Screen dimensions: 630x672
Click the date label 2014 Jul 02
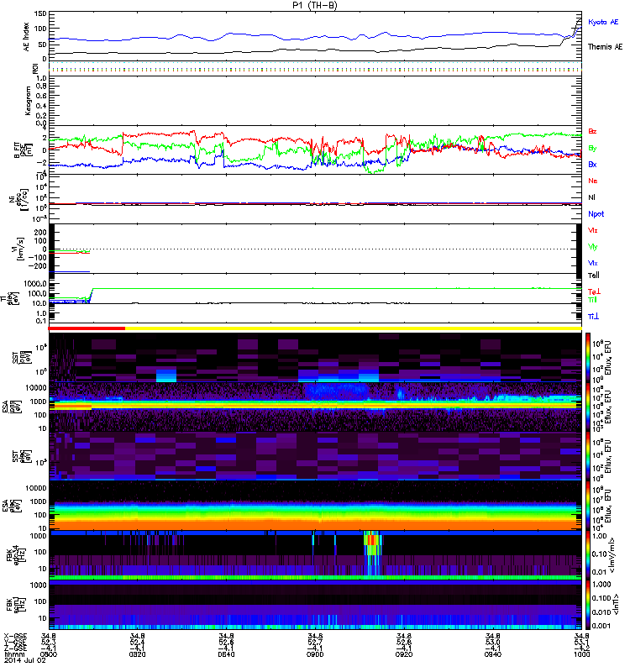(25, 660)
